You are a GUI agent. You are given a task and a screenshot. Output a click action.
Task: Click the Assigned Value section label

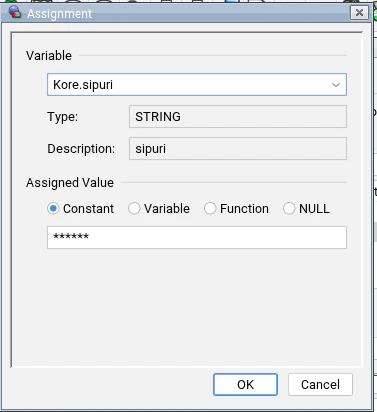70,183
